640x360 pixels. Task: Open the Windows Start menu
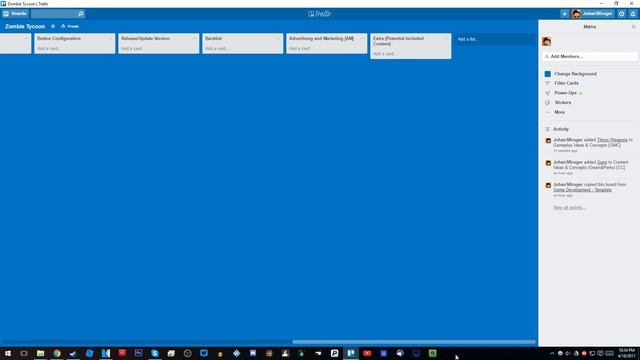(x=8, y=353)
